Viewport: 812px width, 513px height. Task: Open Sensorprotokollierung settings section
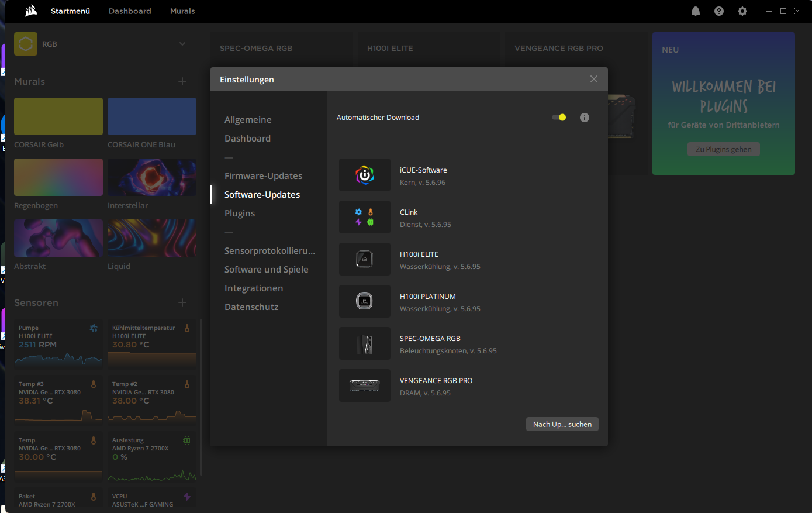tap(269, 250)
